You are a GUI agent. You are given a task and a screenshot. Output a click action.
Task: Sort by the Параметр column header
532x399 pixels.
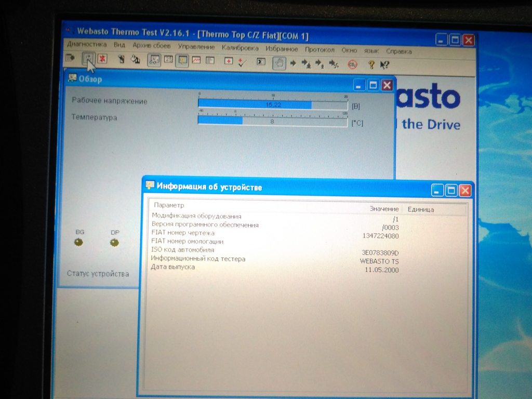(x=169, y=205)
